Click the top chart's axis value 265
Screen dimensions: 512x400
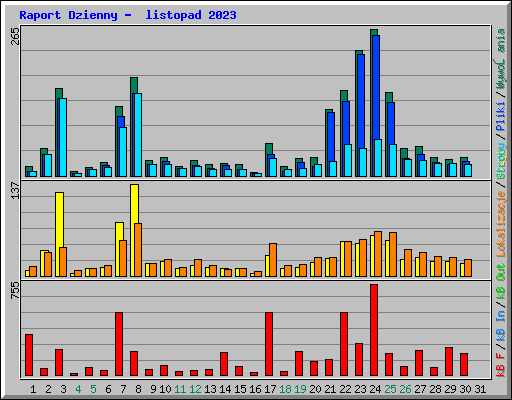click(x=15, y=36)
